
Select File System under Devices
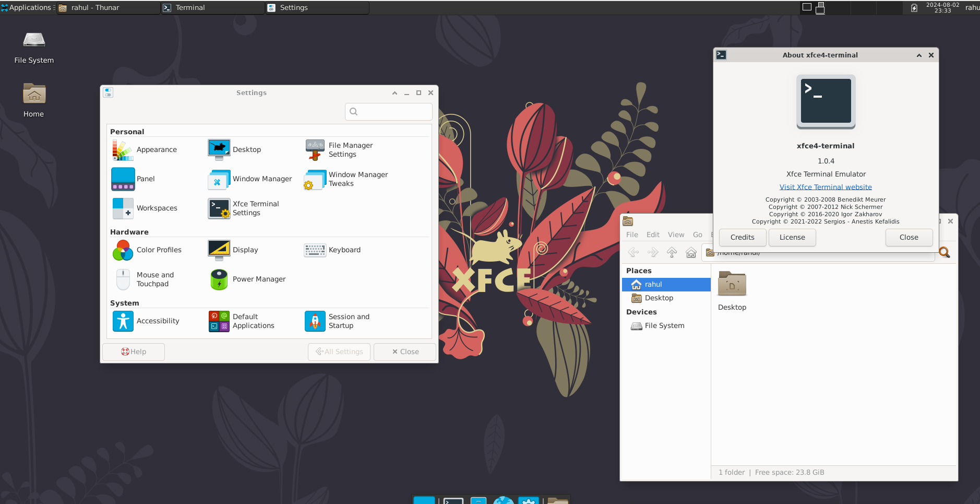pos(664,326)
